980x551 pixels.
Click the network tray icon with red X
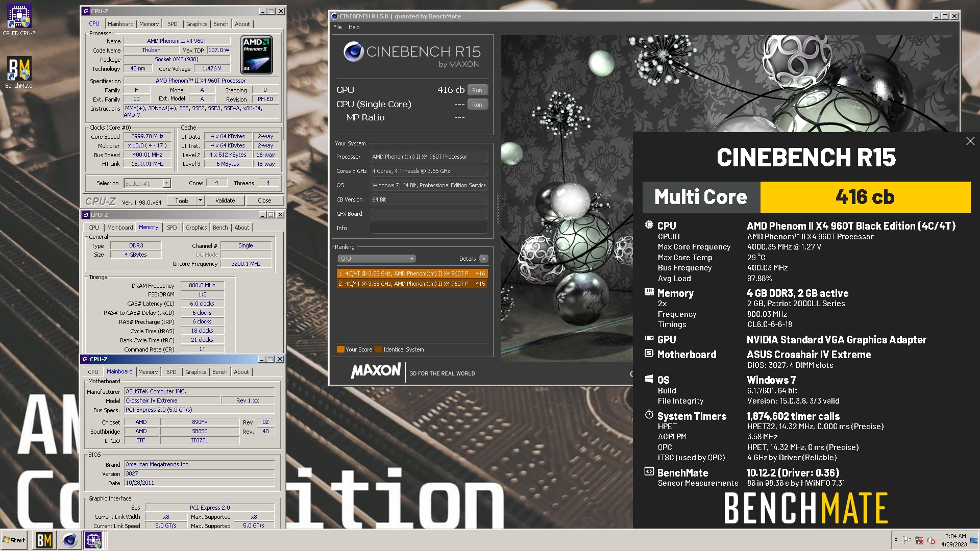pos(919,540)
